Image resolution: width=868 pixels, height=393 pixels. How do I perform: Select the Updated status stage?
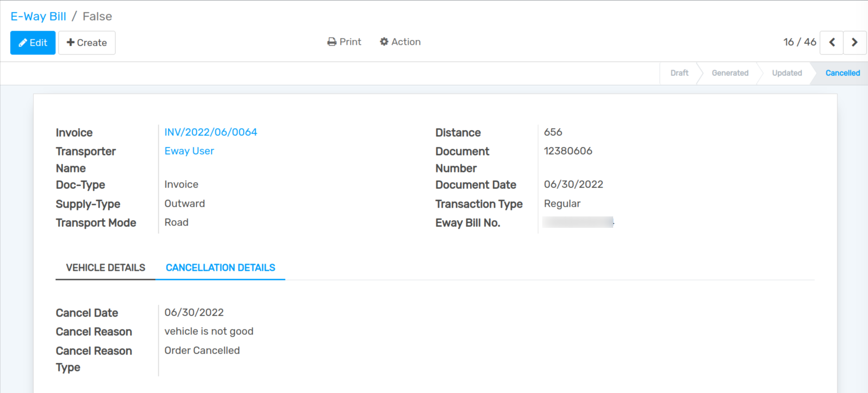[787, 73]
